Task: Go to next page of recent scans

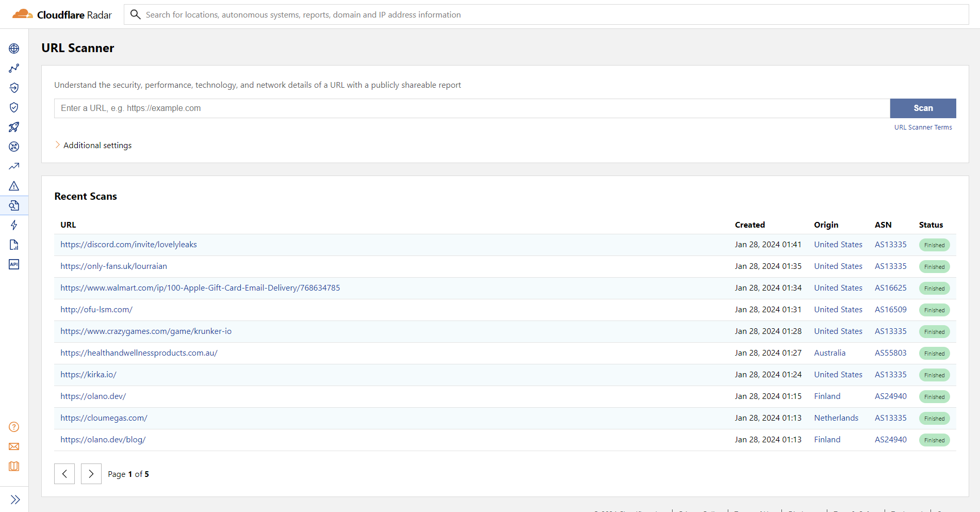Action: pyautogui.click(x=91, y=474)
